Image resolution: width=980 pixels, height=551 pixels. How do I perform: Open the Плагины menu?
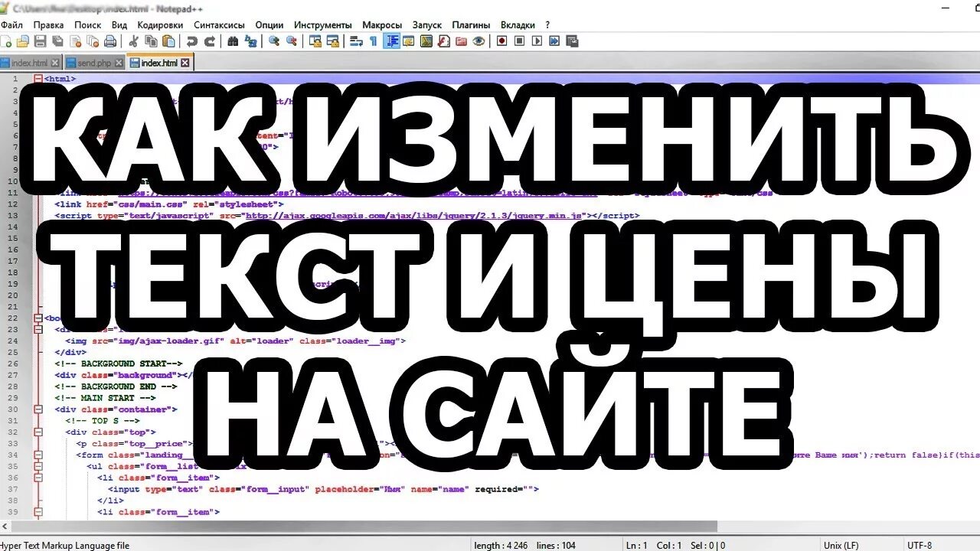click(x=471, y=24)
